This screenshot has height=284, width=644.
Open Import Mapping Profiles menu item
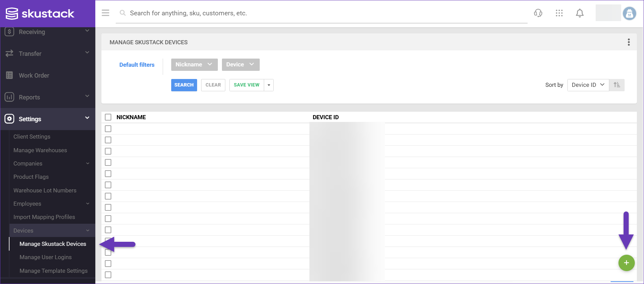pos(44,217)
